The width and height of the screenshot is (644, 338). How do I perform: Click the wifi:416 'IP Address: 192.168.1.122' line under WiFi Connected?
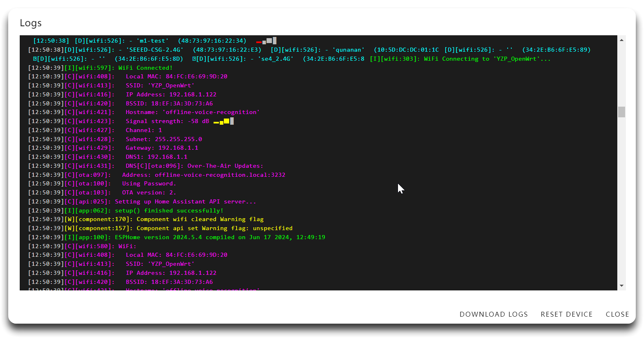tap(122, 94)
